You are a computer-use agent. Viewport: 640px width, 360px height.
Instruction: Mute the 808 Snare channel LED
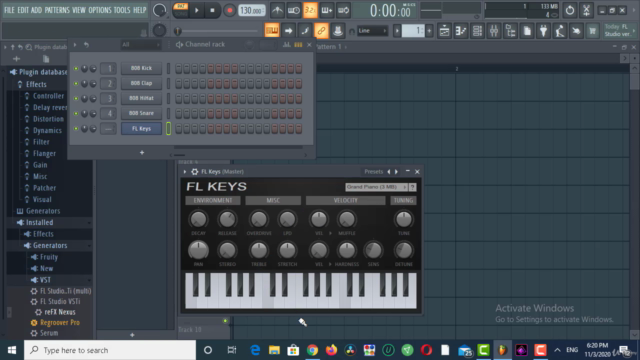[x=76, y=113]
